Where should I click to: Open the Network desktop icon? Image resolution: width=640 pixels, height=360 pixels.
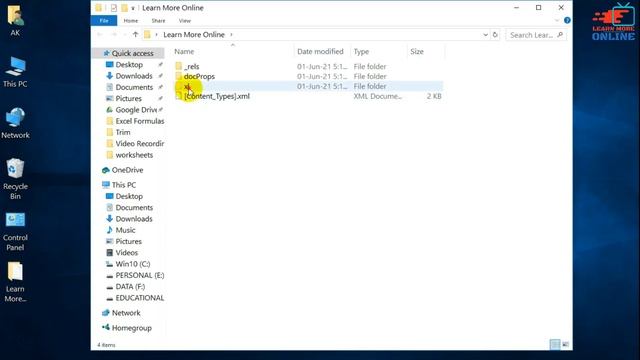15,123
